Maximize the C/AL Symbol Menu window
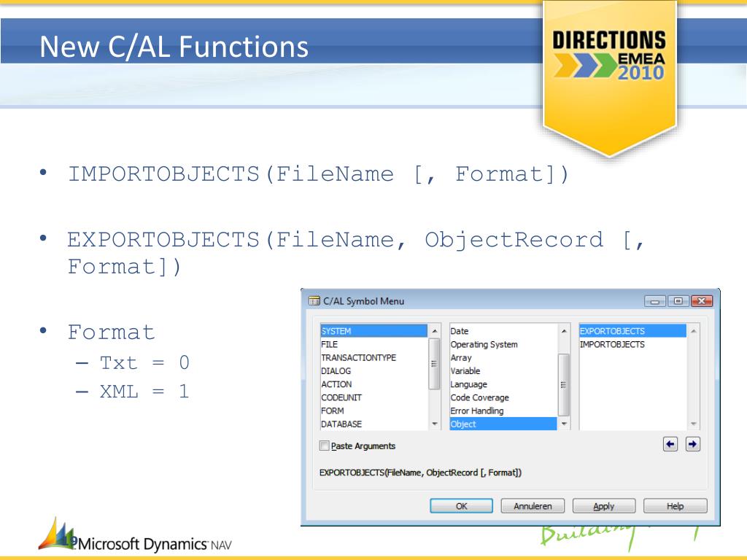This screenshot has width=747, height=560. [x=678, y=301]
